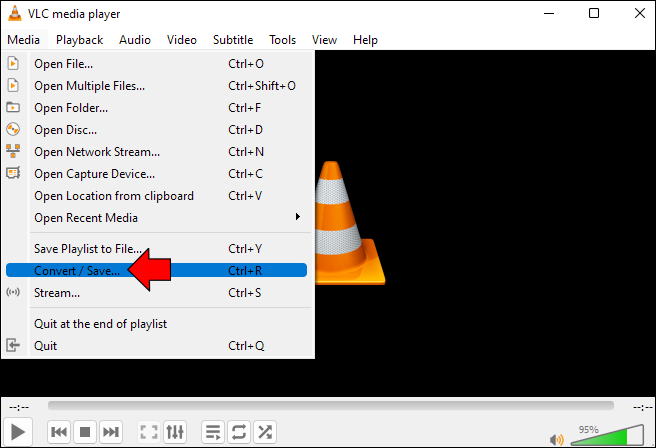Toggle loop mode button

pos(239,432)
